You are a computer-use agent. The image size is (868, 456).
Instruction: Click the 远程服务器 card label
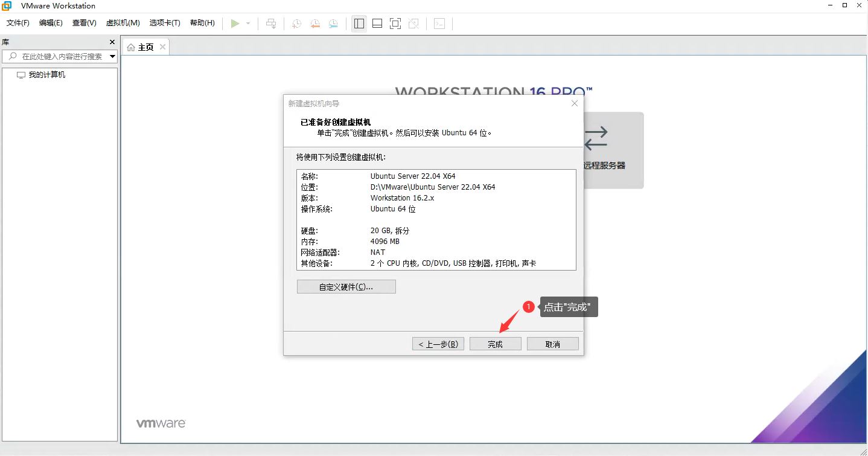604,165
